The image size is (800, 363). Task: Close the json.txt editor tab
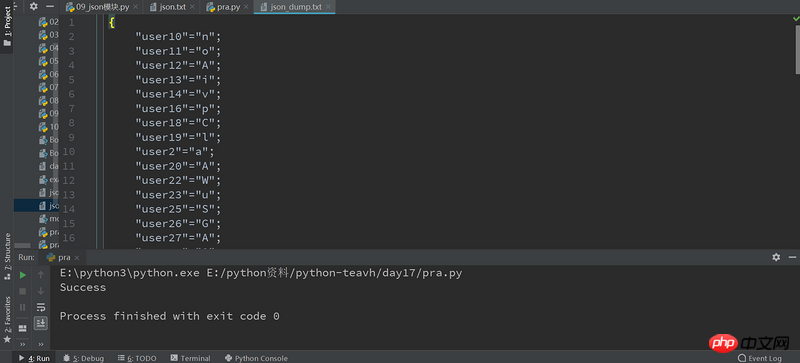click(191, 7)
